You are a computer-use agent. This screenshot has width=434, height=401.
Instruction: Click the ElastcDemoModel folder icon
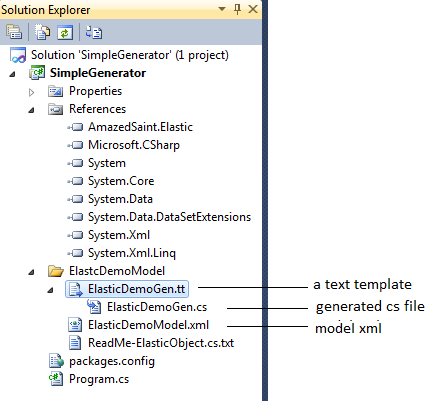point(55,271)
